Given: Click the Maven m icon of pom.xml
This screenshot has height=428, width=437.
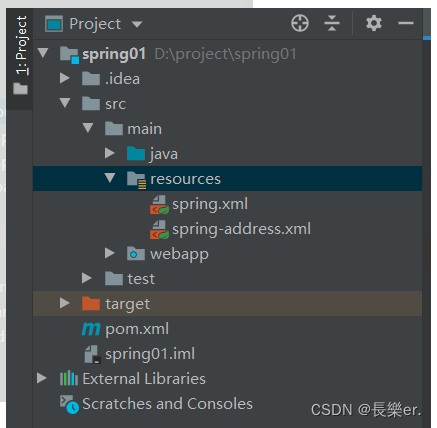Looking at the screenshot, I should [91, 329].
